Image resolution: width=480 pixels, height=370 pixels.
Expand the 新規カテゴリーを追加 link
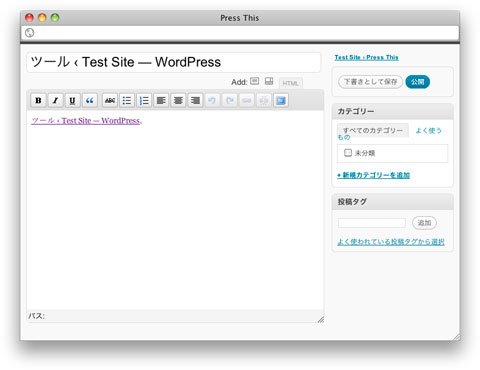[x=373, y=175]
